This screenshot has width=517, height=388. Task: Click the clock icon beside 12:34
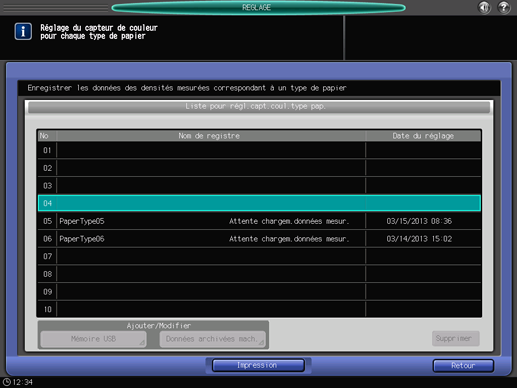click(x=6, y=382)
